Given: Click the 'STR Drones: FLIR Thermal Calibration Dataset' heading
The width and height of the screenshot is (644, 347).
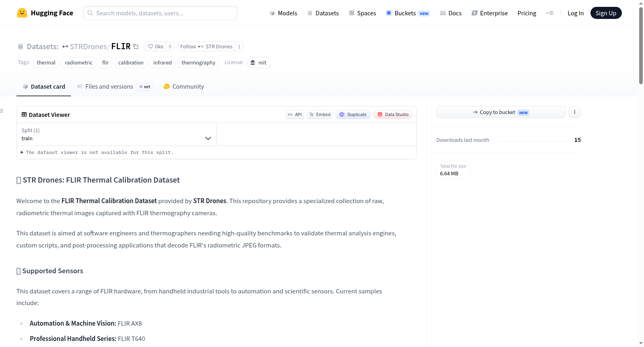Looking at the screenshot, I should coord(101,180).
